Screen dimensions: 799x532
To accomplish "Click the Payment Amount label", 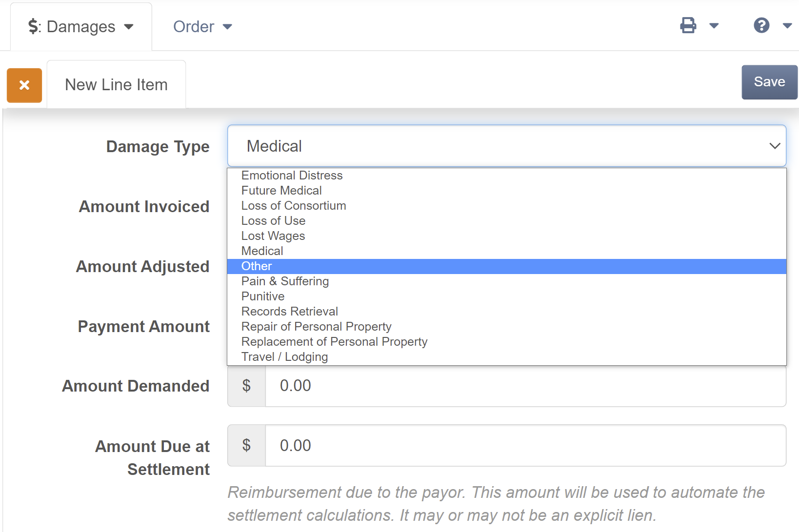I will click(143, 327).
